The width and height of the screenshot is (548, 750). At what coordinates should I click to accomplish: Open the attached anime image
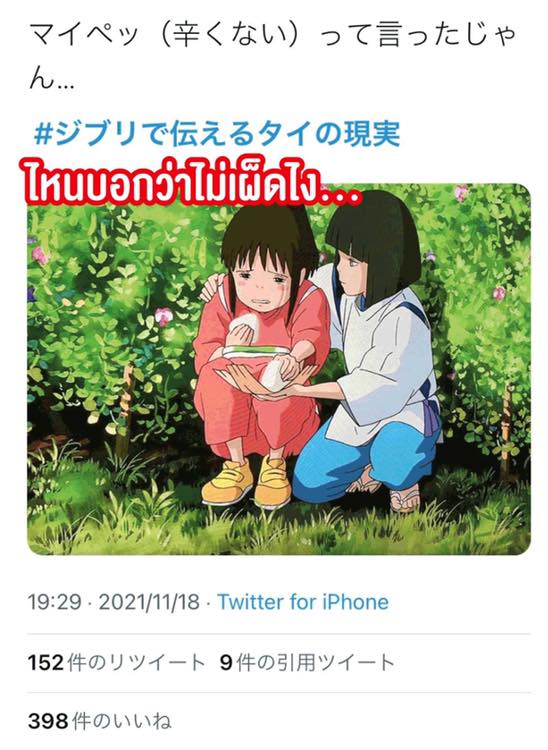279,369
